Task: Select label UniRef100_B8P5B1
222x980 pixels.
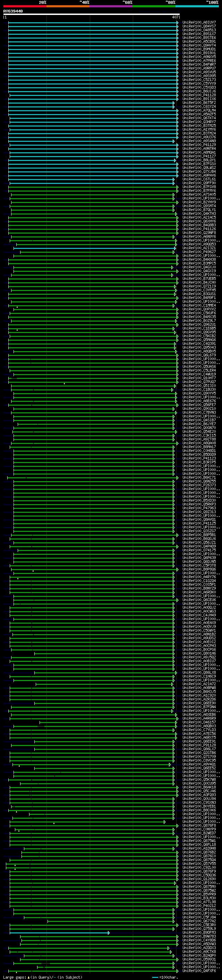Action: (x=199, y=535)
